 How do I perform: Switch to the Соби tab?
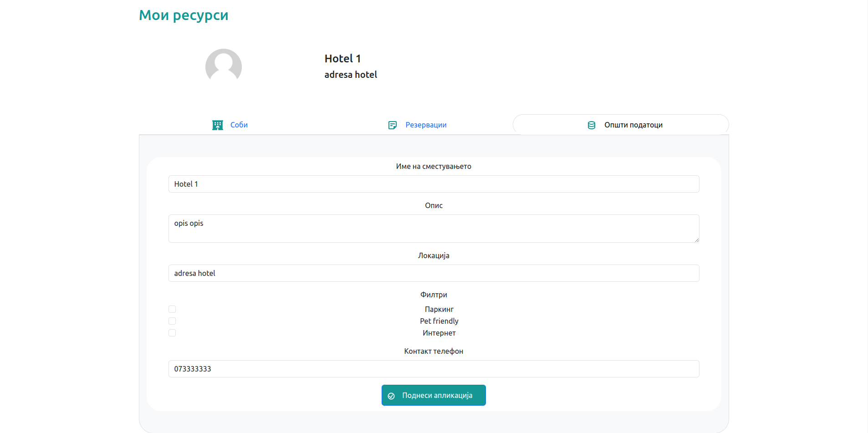pyautogui.click(x=239, y=125)
